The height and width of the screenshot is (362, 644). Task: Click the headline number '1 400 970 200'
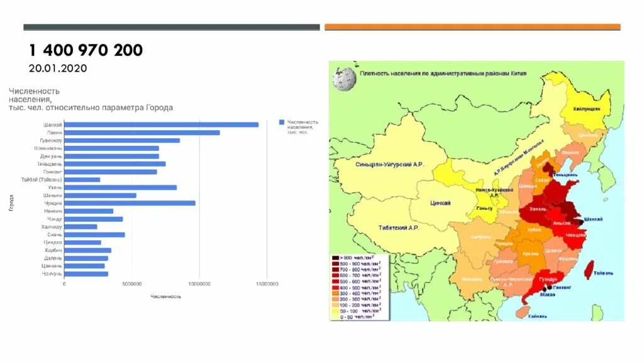click(86, 50)
